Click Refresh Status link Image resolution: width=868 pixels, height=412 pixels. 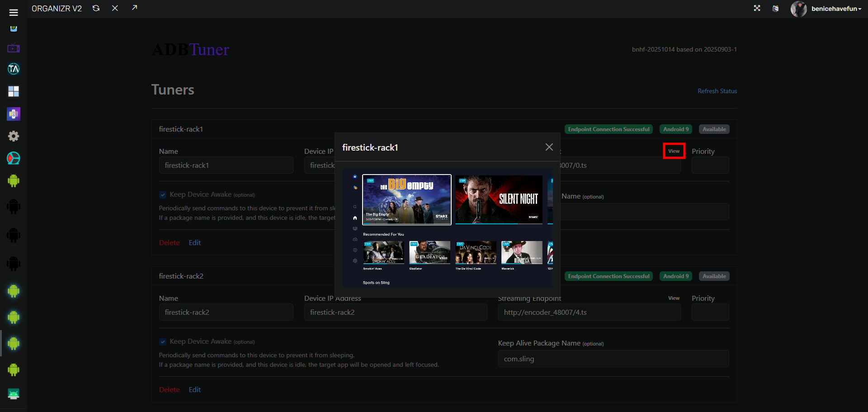[x=717, y=91]
